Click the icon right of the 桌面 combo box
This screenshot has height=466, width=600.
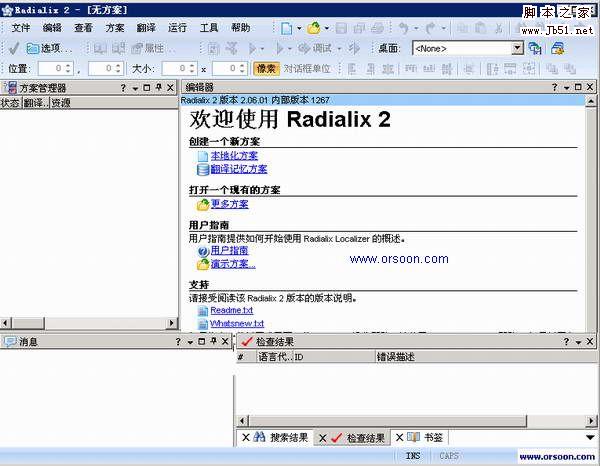[535, 48]
